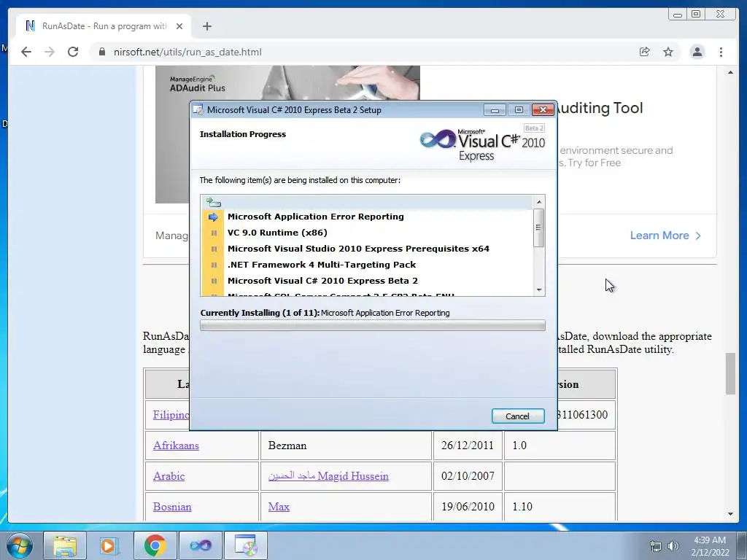747x560 pixels.
Task: Minimize the Visual C# Setup dialog
Action: tap(495, 110)
